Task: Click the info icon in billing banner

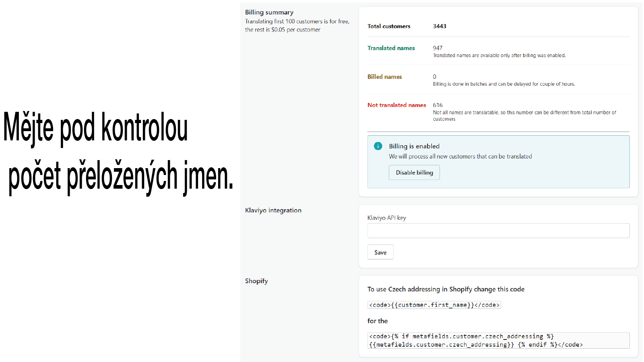Action: tap(378, 146)
